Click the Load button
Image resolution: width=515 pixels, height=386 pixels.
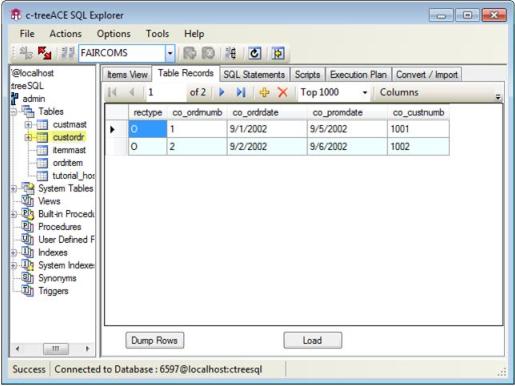(x=312, y=340)
